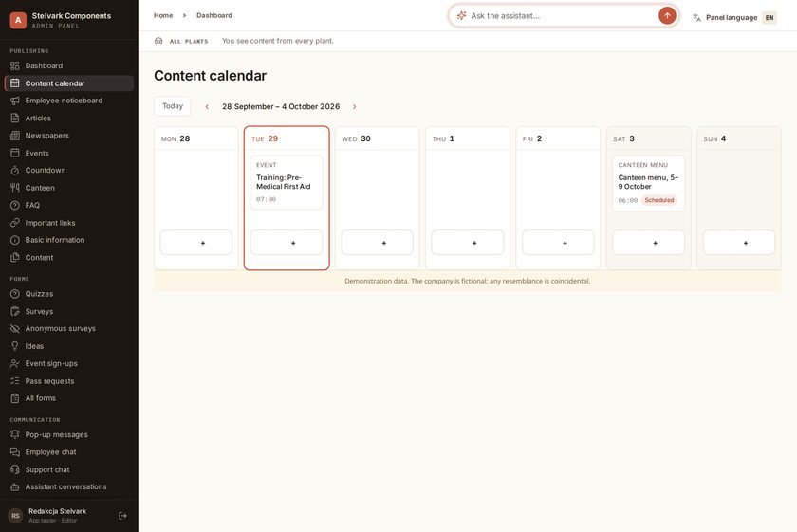Click the Today button

(x=173, y=106)
